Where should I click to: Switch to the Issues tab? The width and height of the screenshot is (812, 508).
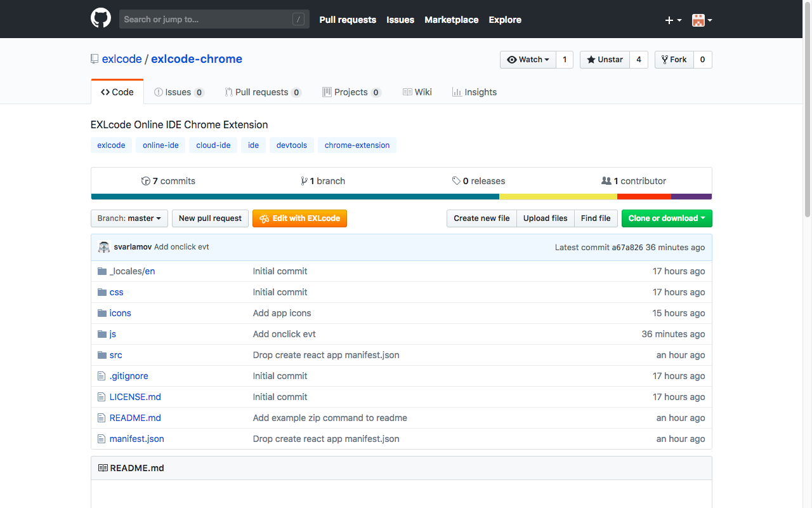point(178,91)
